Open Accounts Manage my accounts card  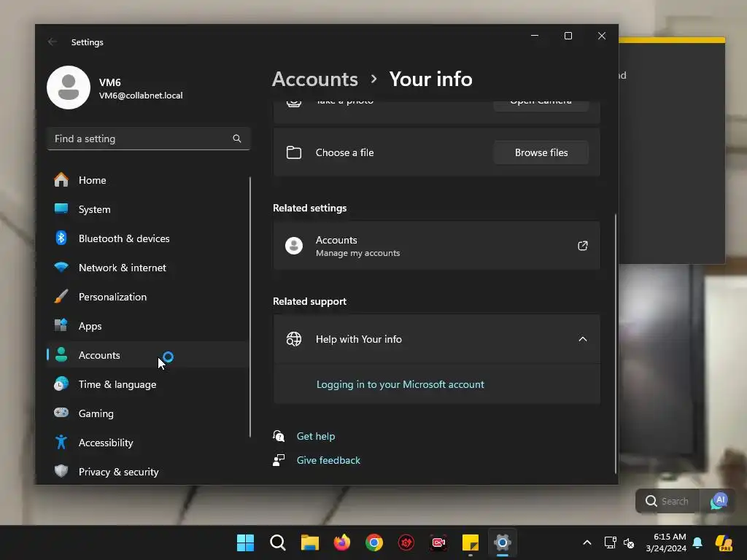(x=436, y=246)
